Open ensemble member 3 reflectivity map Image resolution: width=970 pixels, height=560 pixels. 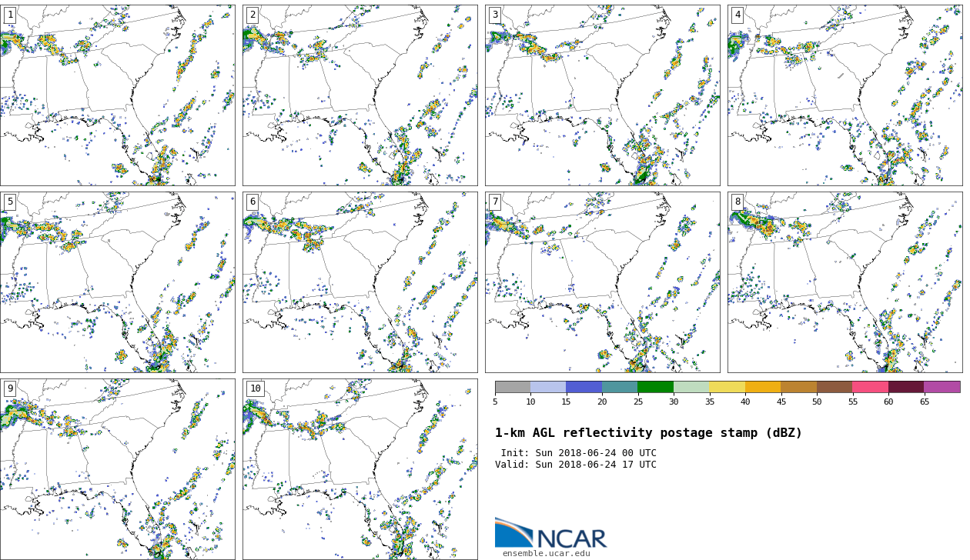pos(602,95)
